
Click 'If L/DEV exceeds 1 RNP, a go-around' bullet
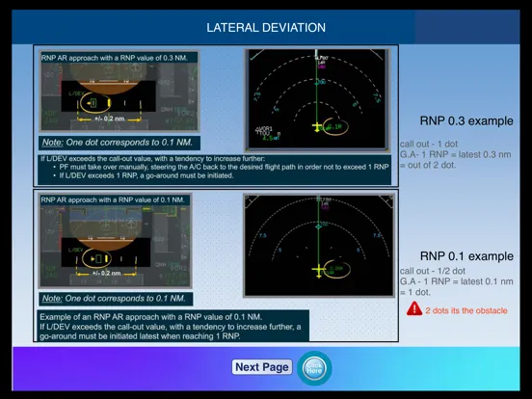coord(144,175)
